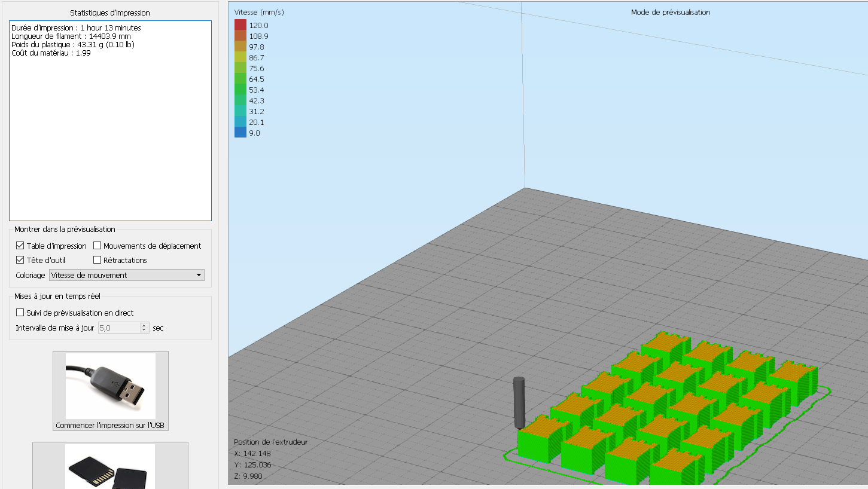Click the 42.3 speed color swatch

(240, 100)
